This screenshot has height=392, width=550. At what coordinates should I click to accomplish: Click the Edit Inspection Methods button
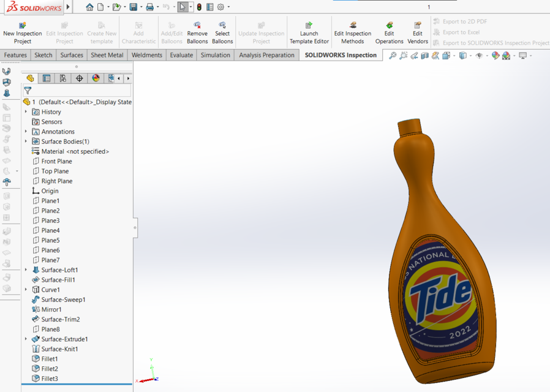coord(352,31)
